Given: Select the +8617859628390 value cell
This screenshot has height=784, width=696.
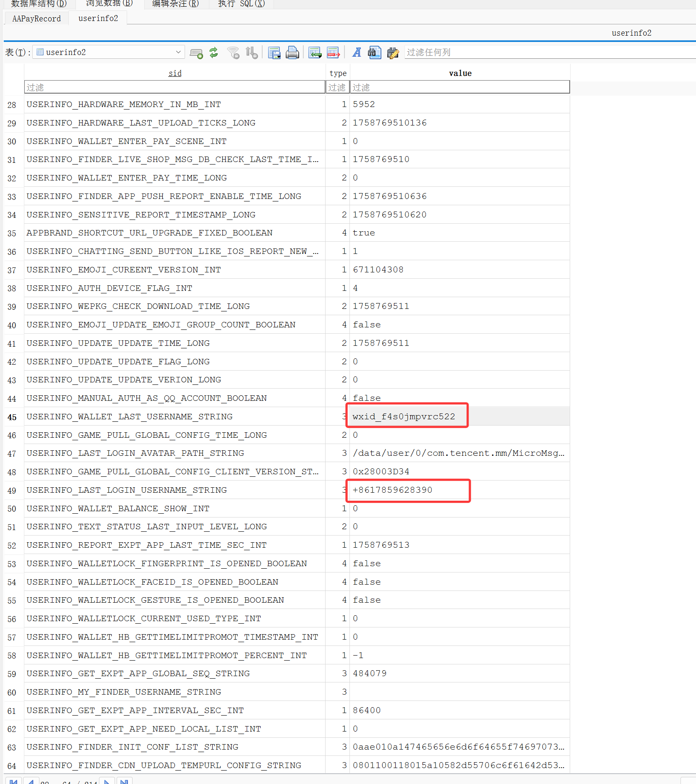Looking at the screenshot, I should coord(460,490).
